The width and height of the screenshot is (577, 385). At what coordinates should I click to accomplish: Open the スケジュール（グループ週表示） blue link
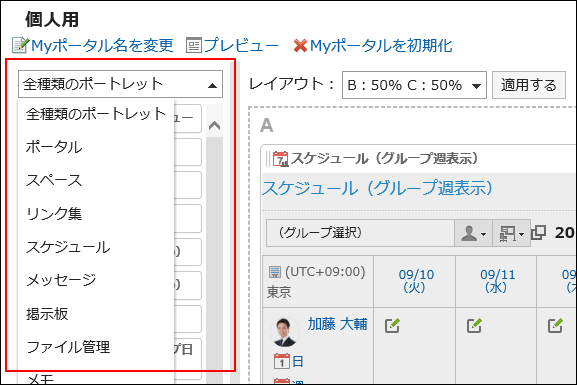(x=378, y=188)
